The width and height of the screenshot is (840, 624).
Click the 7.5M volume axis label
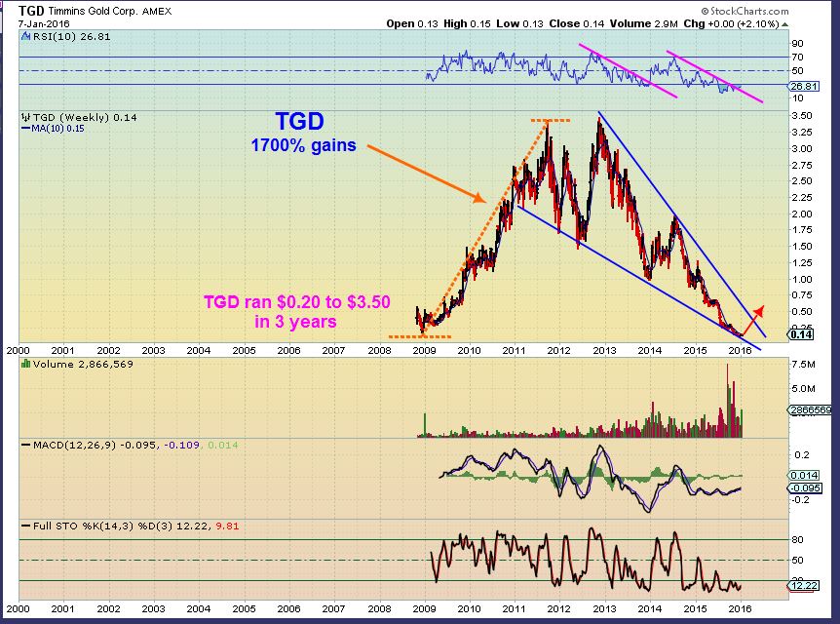point(803,365)
